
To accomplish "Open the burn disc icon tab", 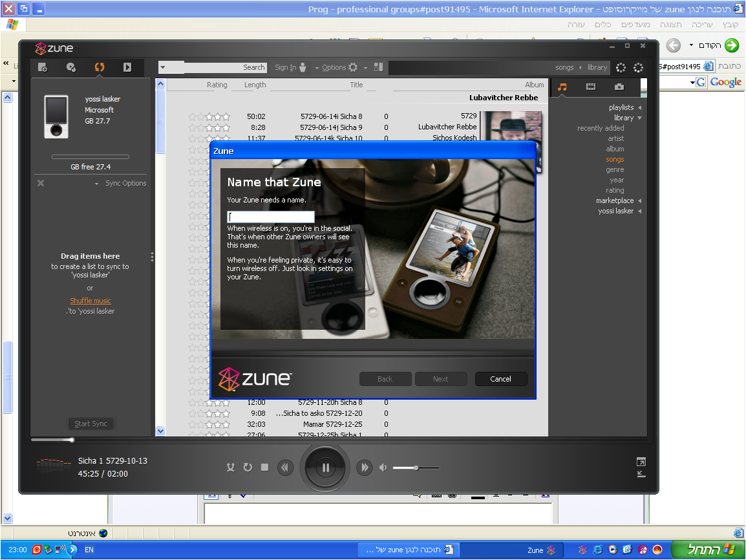I will pyautogui.click(x=71, y=67).
